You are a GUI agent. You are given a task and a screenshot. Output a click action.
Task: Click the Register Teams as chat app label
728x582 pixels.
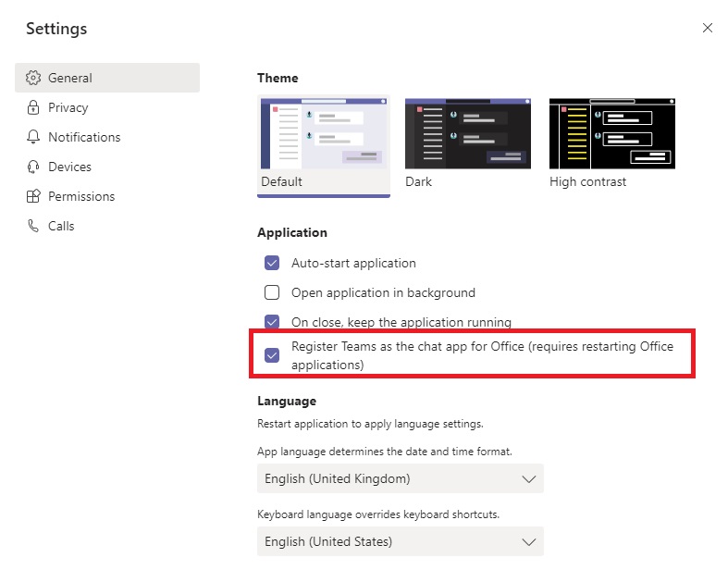click(482, 355)
